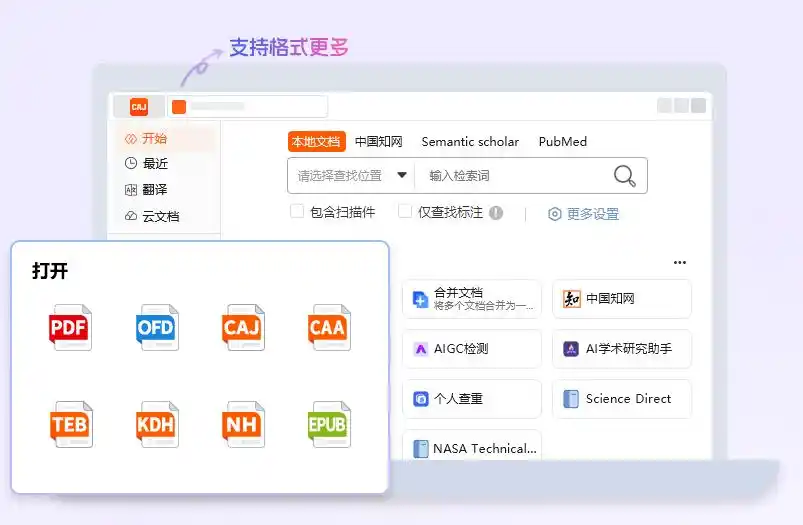Image resolution: width=803 pixels, height=525 pixels.
Task: Choose the CAJ file format icon
Action: 243,327
